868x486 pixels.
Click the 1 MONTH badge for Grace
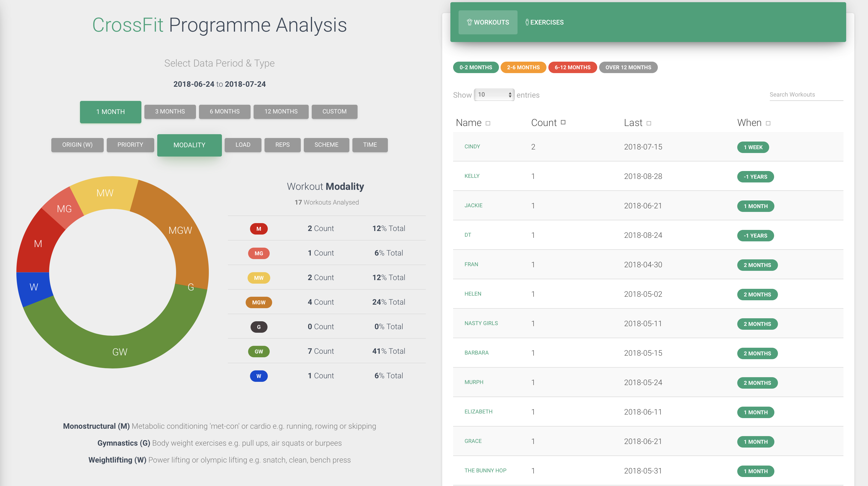[x=756, y=442]
